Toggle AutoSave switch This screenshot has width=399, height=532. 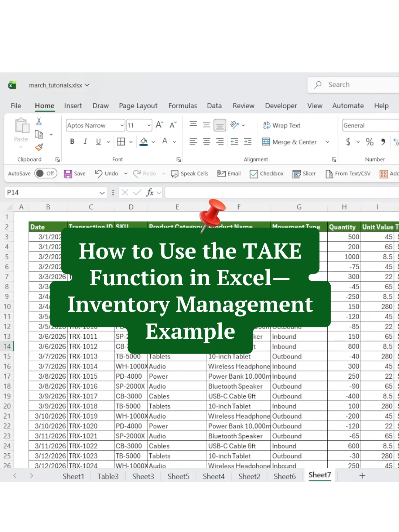coord(45,173)
